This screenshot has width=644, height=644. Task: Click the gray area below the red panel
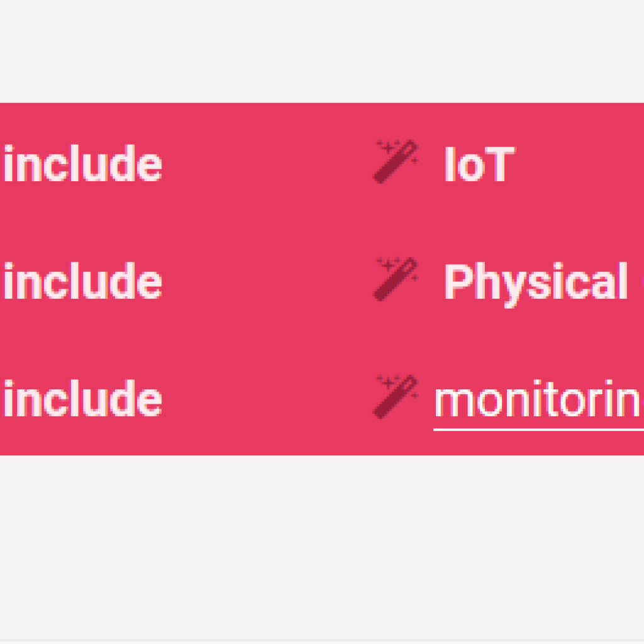click(x=322, y=548)
